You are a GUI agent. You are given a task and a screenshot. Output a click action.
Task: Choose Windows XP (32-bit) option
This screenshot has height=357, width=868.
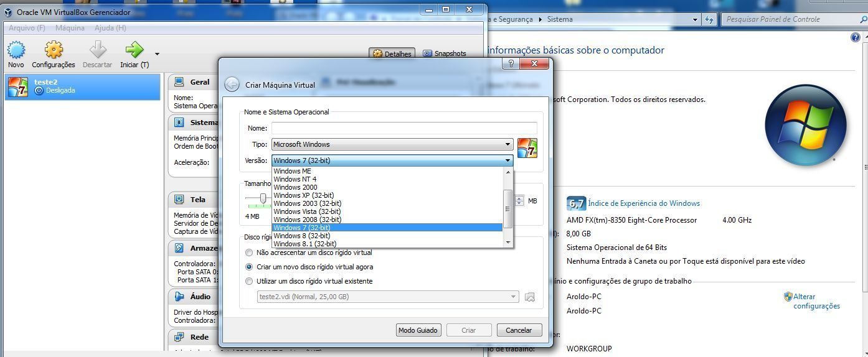coord(387,195)
